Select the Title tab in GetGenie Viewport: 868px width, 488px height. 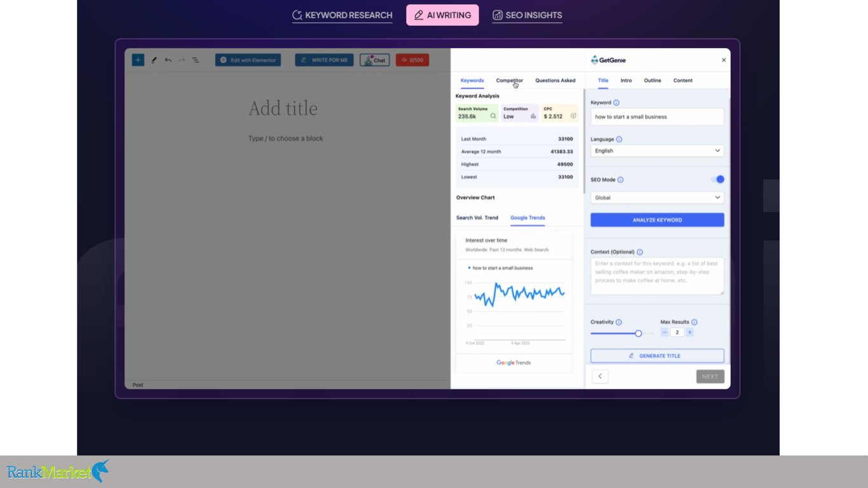click(603, 81)
